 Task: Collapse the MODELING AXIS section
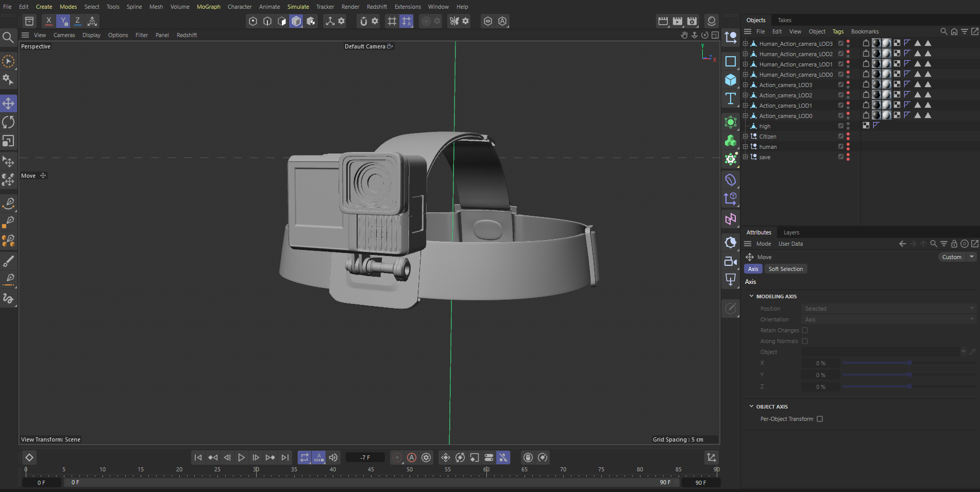pyautogui.click(x=751, y=296)
